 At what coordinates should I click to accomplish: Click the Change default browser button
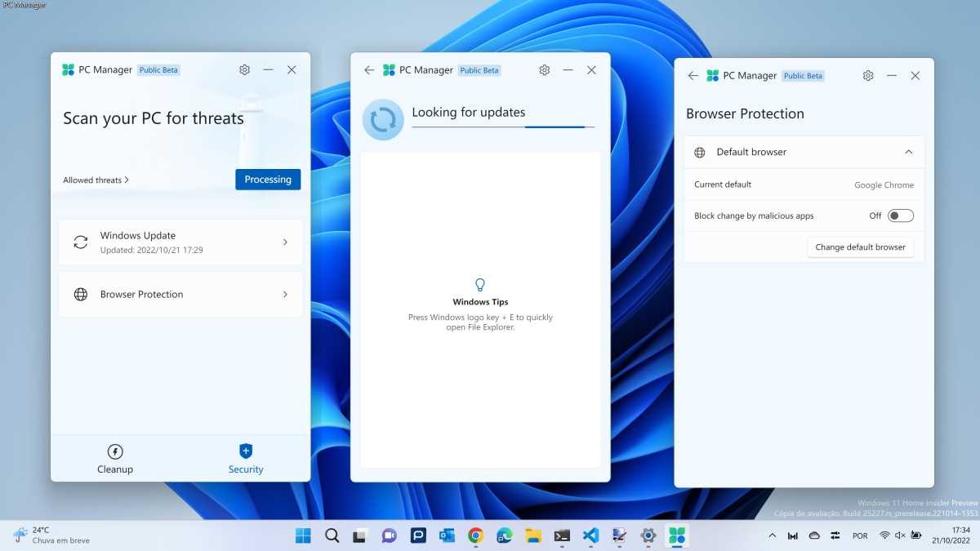click(x=860, y=247)
